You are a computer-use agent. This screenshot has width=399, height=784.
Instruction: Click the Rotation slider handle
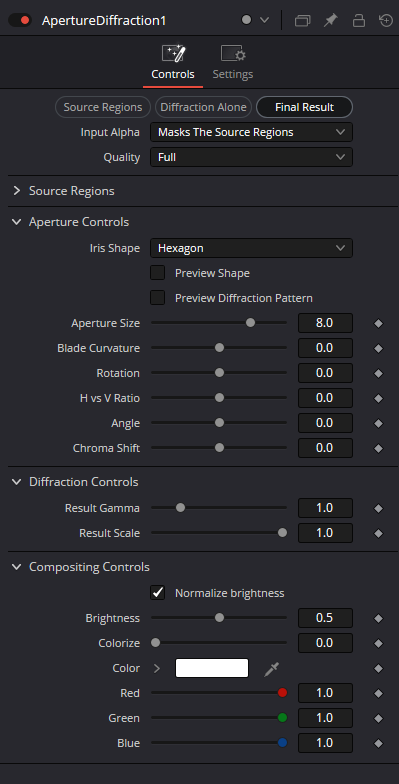pyautogui.click(x=219, y=373)
